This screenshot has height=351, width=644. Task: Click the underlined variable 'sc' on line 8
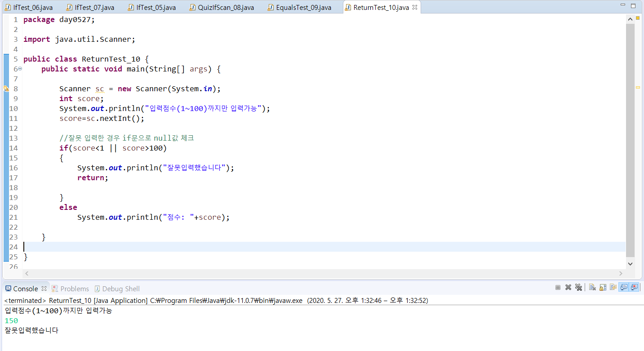click(100, 89)
